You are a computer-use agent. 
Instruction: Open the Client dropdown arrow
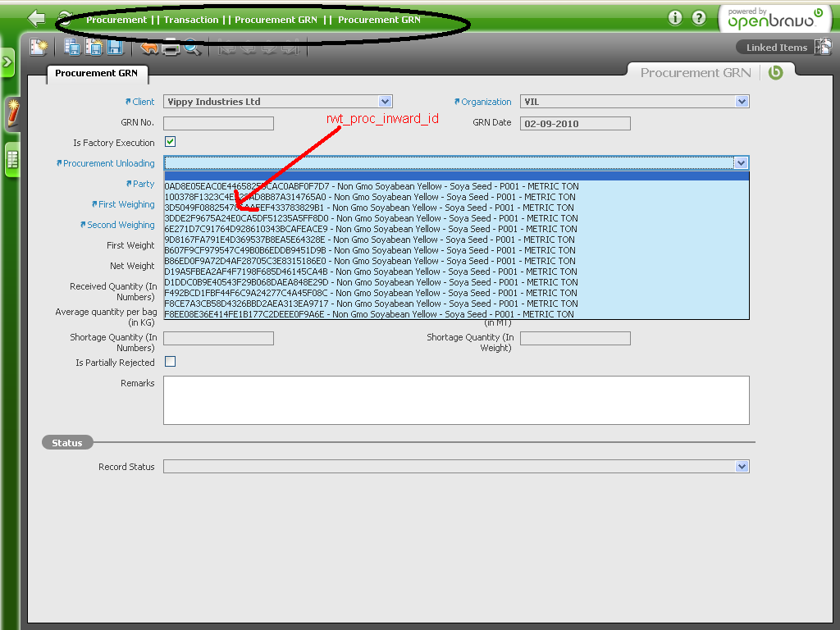385,102
